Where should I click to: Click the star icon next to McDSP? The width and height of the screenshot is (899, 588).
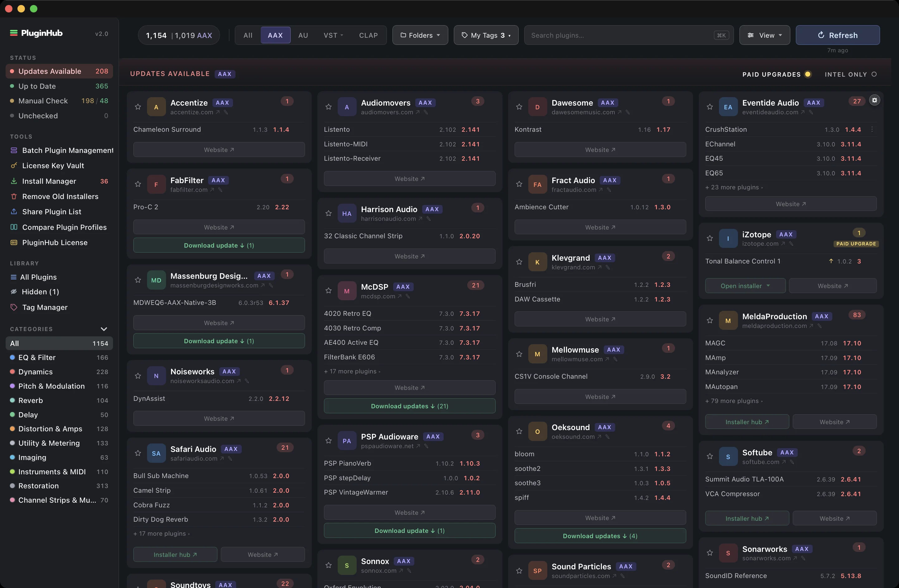[329, 291]
